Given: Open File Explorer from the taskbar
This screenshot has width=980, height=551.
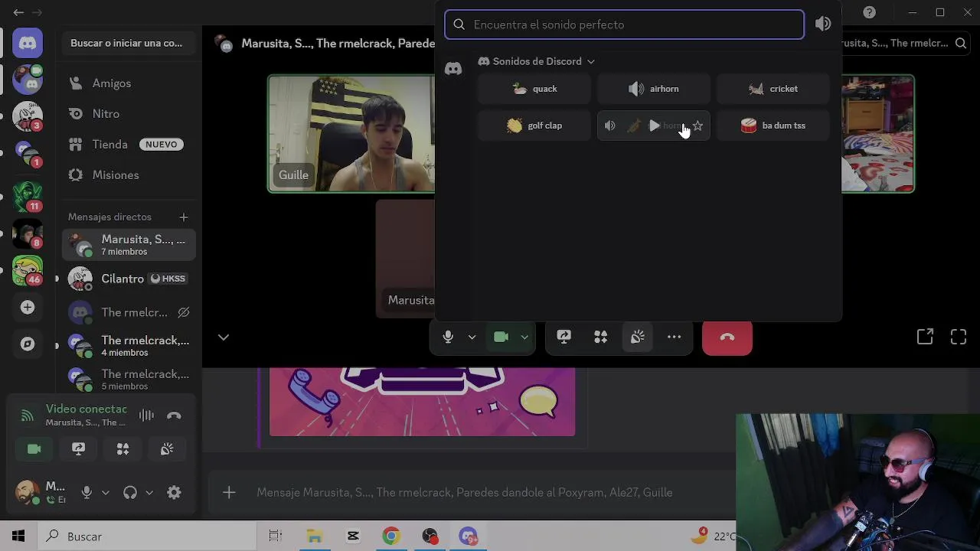Looking at the screenshot, I should pyautogui.click(x=315, y=536).
